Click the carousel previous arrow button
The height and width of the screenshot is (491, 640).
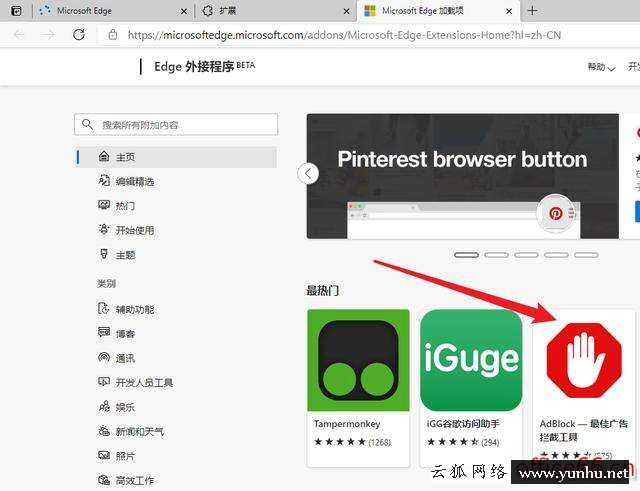(308, 173)
